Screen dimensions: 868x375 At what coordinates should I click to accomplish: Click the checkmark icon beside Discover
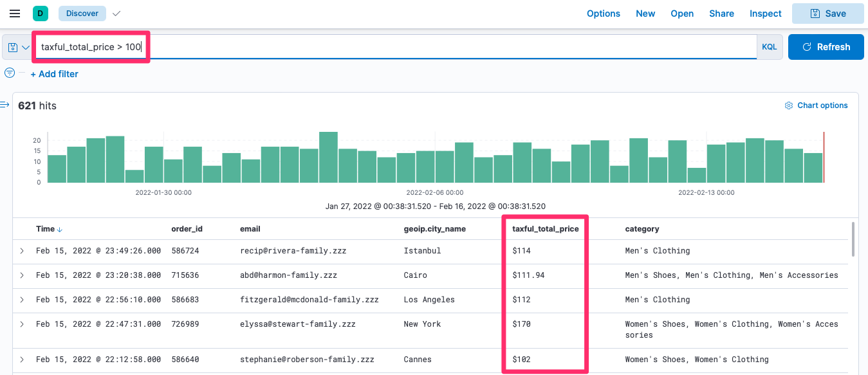point(116,14)
